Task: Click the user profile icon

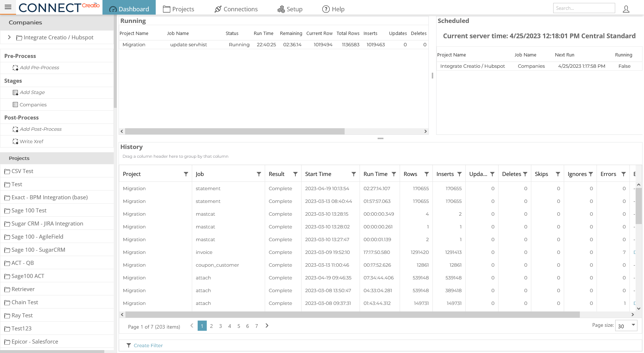Action: pyautogui.click(x=626, y=9)
